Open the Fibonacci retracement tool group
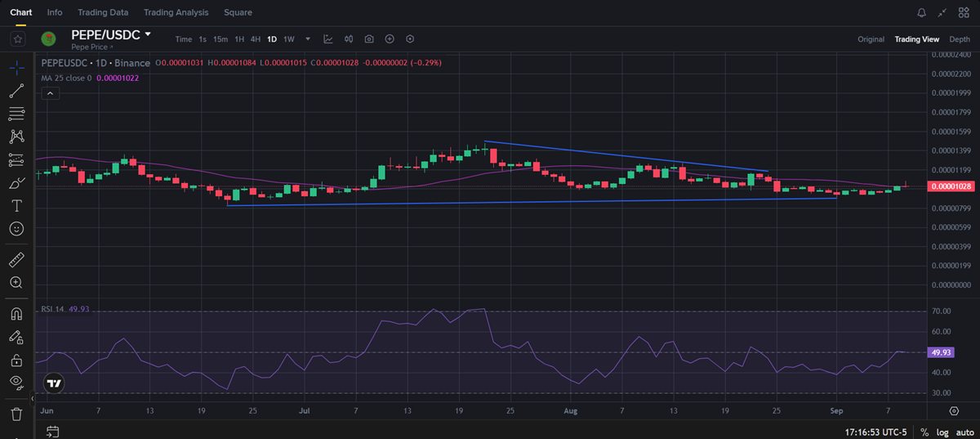Viewport: 980px width, 439px height. click(x=16, y=113)
